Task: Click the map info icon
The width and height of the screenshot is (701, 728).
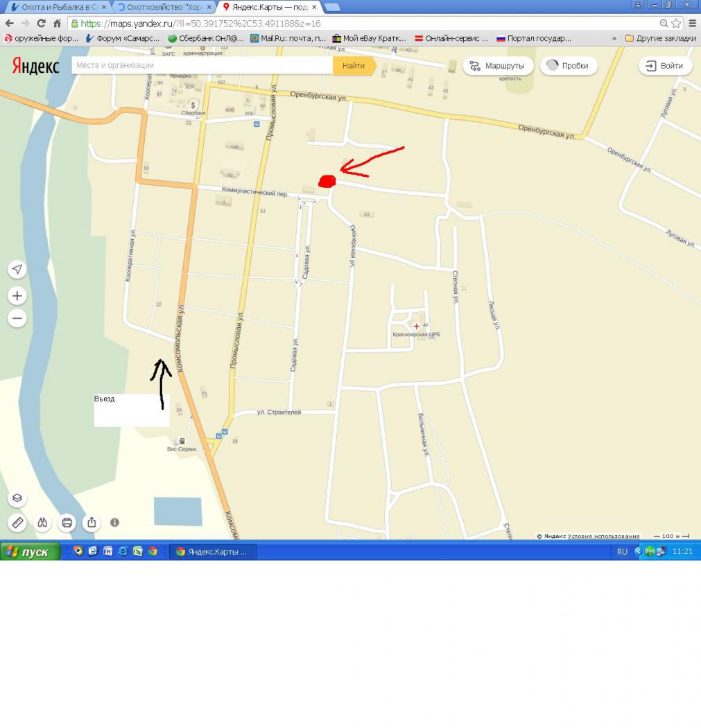Action: (x=115, y=523)
